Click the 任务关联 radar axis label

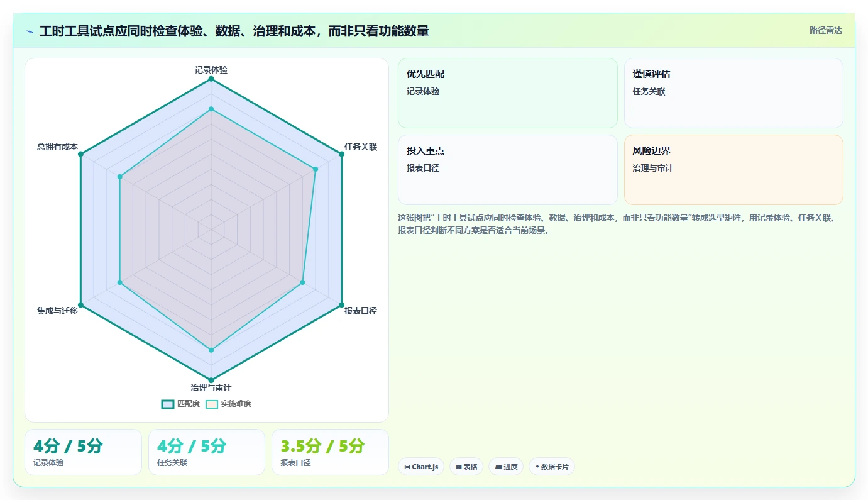pos(361,147)
